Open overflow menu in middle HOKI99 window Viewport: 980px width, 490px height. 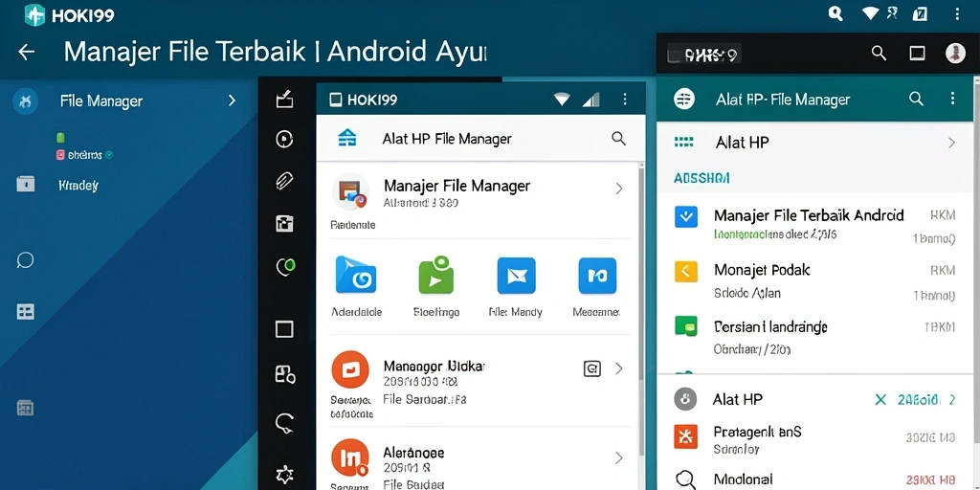pyautogui.click(x=624, y=100)
